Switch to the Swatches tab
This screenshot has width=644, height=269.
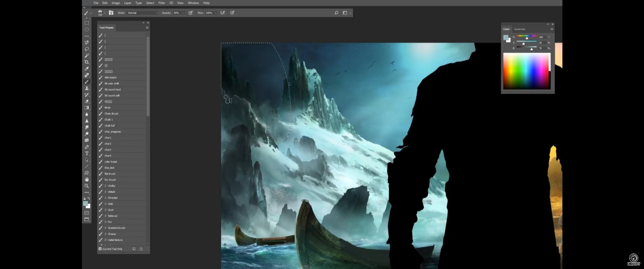(520, 29)
